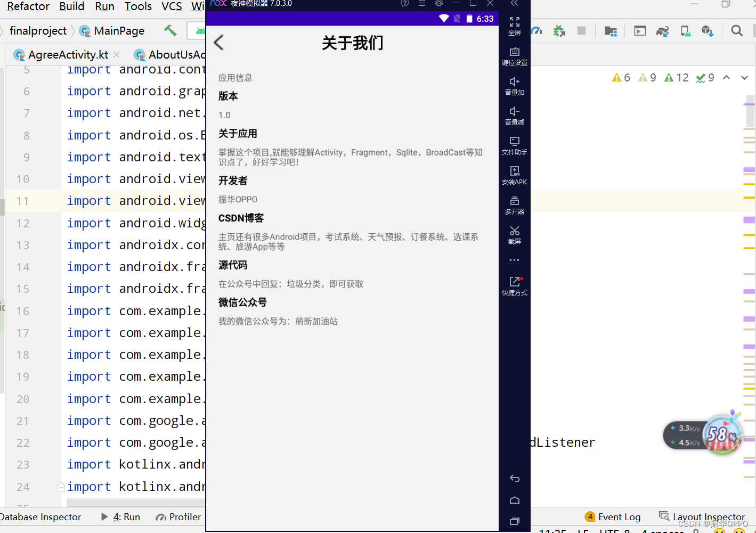Screen dimensions: 756x533
Task: Toggle import fold marker at line 24
Action: [61, 487]
